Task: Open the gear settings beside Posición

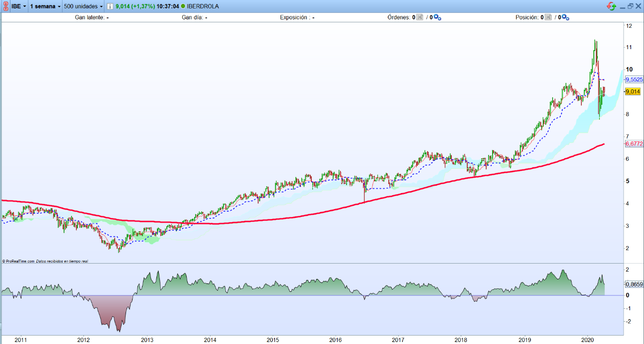Action: point(565,17)
